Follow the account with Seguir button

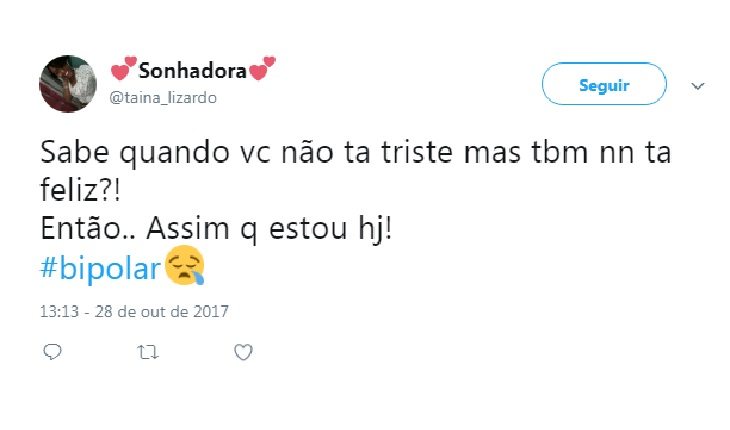pyautogui.click(x=604, y=84)
